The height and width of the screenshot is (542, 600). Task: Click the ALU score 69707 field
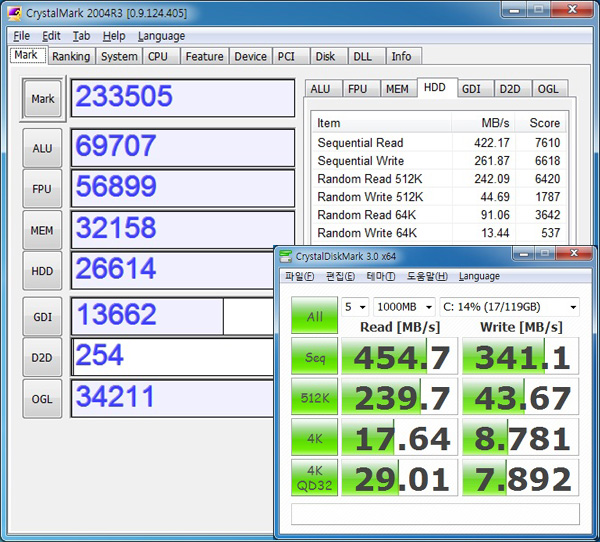click(183, 147)
